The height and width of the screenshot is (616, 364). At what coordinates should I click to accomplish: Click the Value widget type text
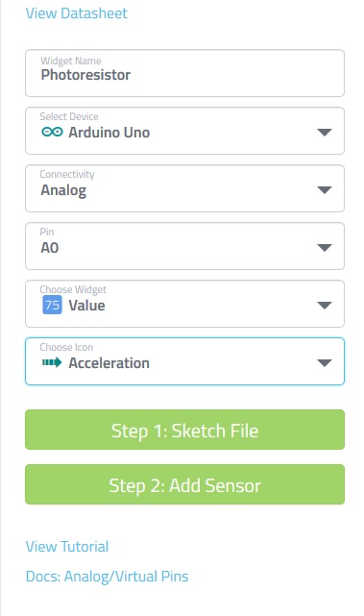[x=86, y=306]
